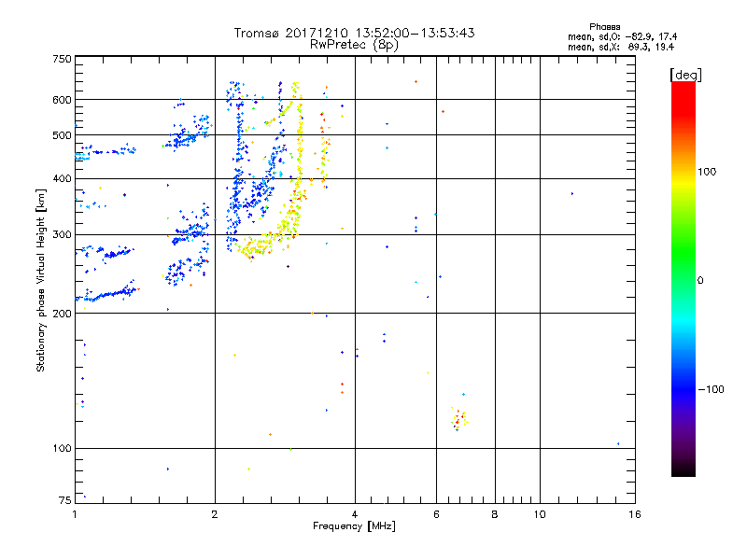
Task: Click the y-axis tick label '750'
Action: pyautogui.click(x=62, y=59)
